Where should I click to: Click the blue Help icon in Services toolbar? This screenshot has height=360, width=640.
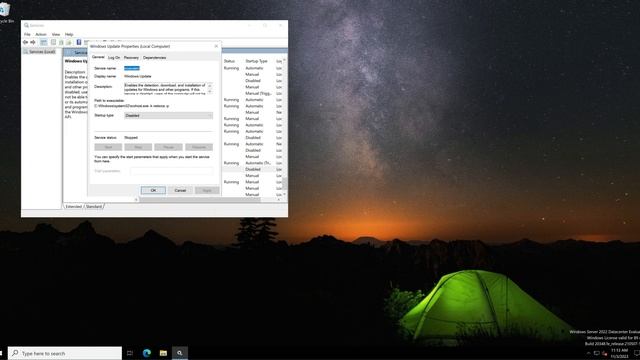click(79, 42)
